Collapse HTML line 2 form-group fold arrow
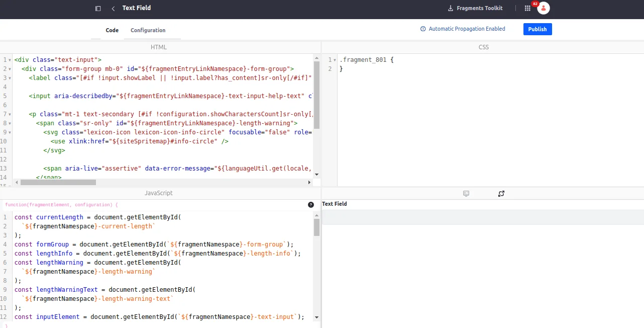Image resolution: width=644 pixels, height=328 pixels. coord(10,69)
